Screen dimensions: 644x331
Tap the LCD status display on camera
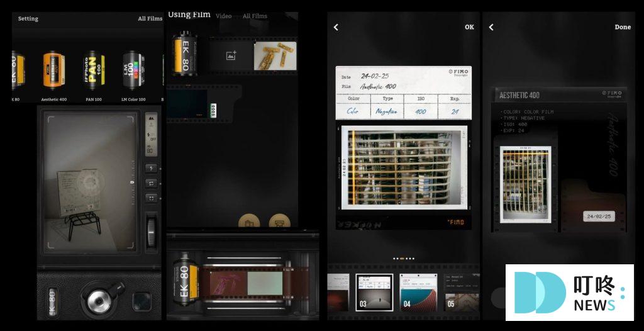[x=151, y=135]
